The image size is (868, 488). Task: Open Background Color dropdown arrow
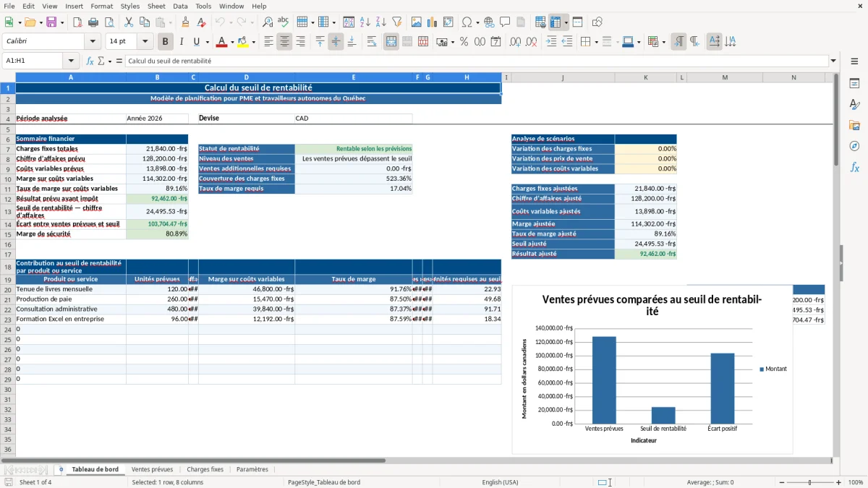tap(253, 42)
